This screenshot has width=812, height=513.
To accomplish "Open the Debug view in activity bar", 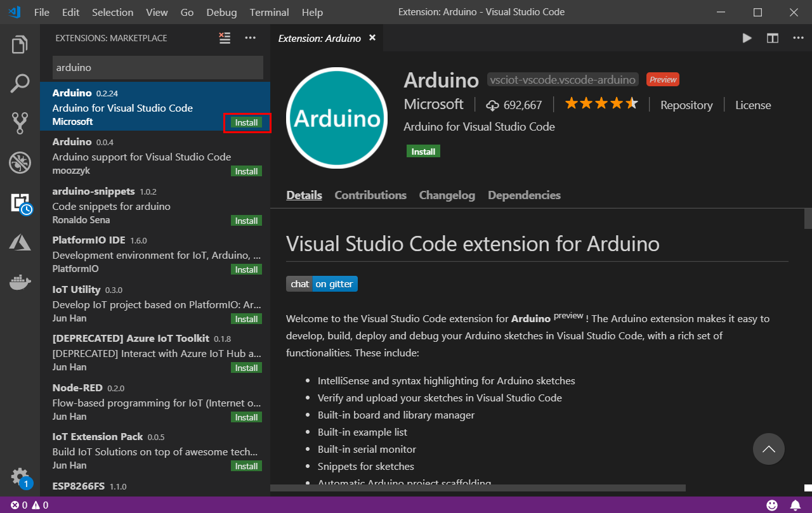I will (x=20, y=163).
